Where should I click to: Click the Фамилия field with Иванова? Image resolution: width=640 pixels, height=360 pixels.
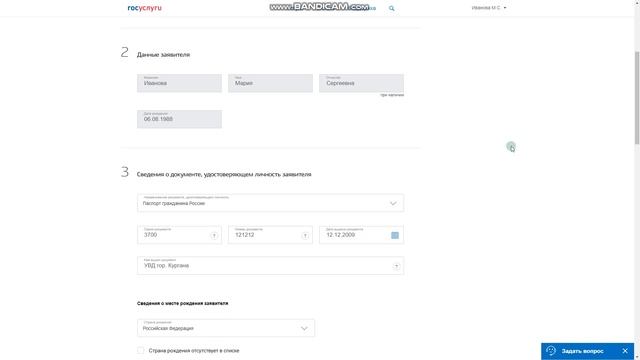tap(179, 83)
